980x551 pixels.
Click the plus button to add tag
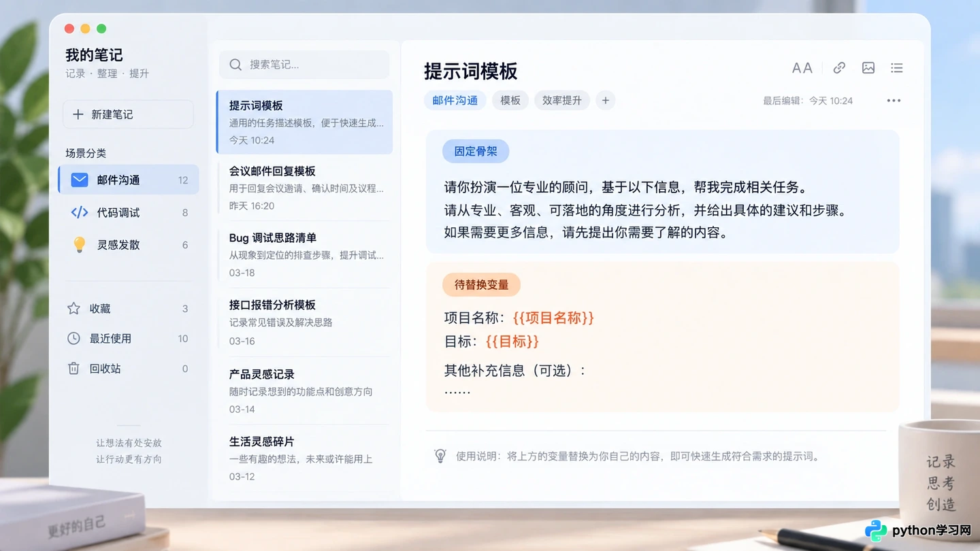click(x=605, y=101)
